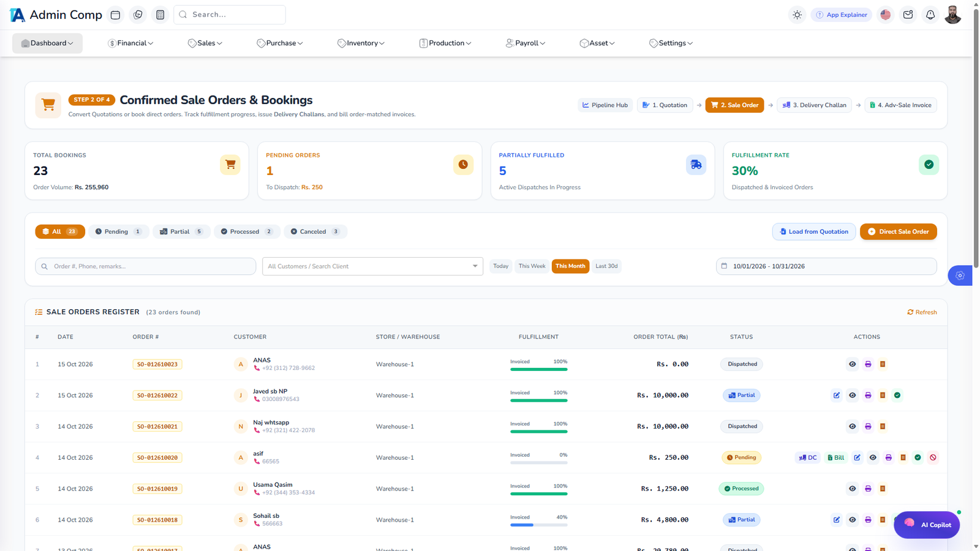This screenshot has width=980, height=551.
Task: Click the floating blue settings gear
Action: point(960,275)
